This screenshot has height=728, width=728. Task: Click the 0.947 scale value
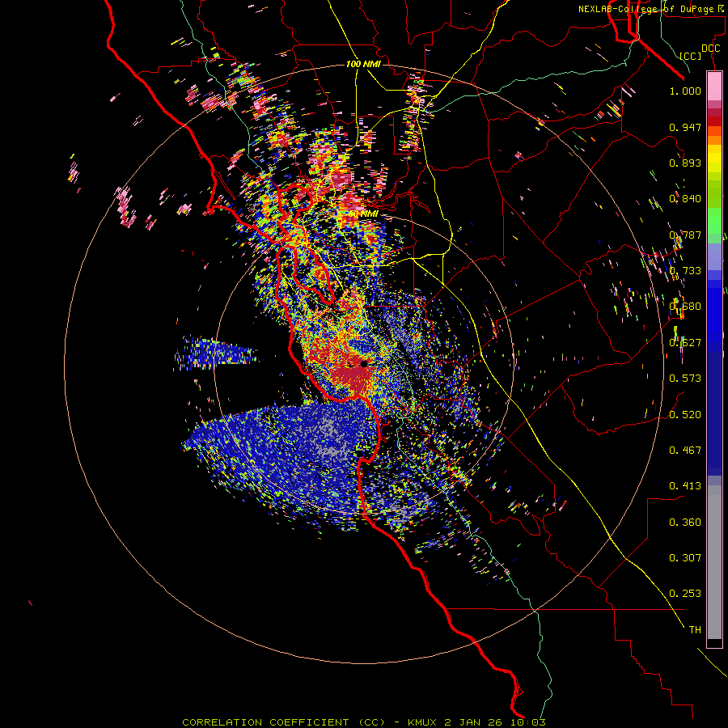click(685, 127)
